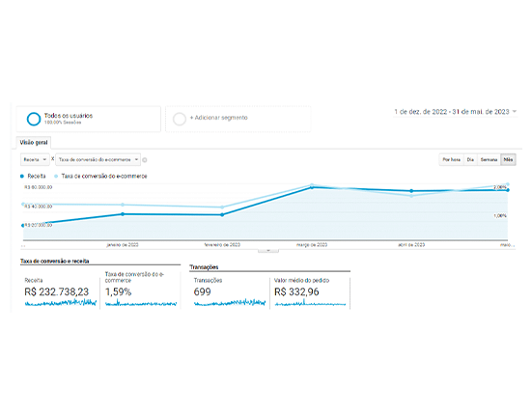Click the Valor médio do pedido sparkline

[310, 302]
